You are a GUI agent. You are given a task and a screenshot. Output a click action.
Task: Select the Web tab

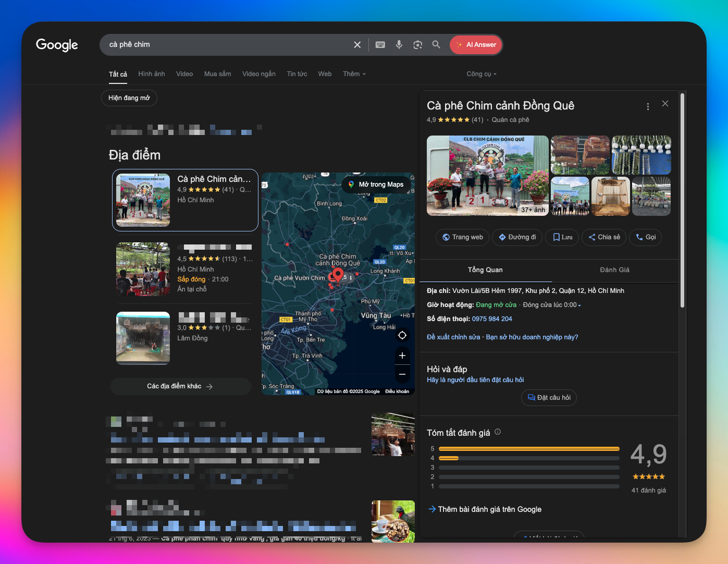[325, 74]
